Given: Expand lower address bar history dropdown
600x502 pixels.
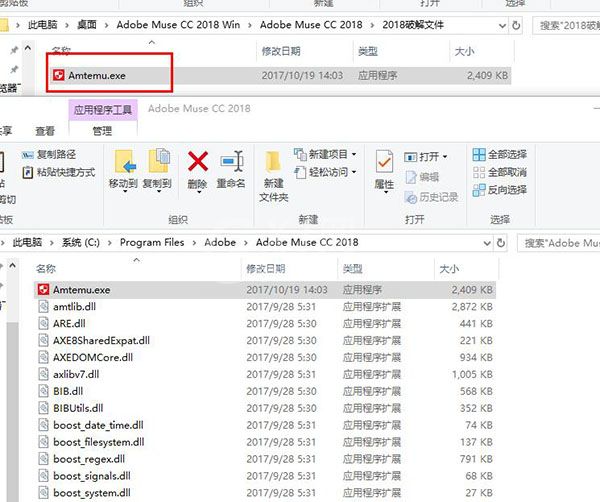Looking at the screenshot, I should pos(487,243).
